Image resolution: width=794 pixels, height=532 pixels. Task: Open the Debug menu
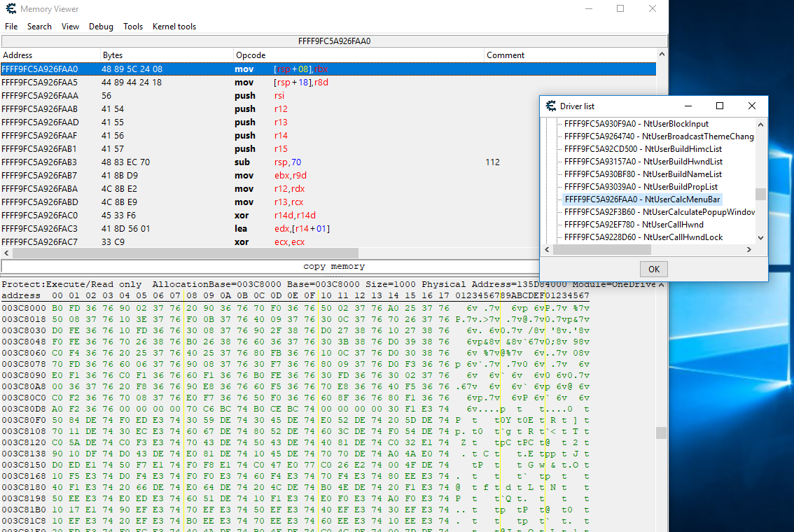point(101,27)
